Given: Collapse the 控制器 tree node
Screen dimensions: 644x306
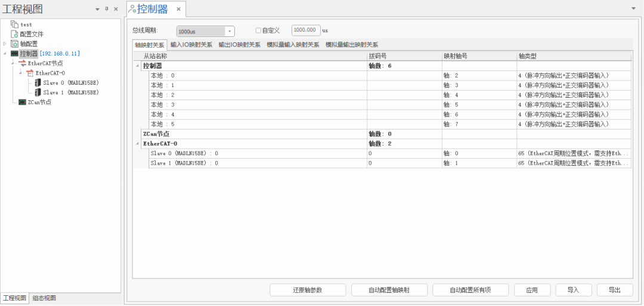Looking at the screenshot, I should tap(5, 54).
